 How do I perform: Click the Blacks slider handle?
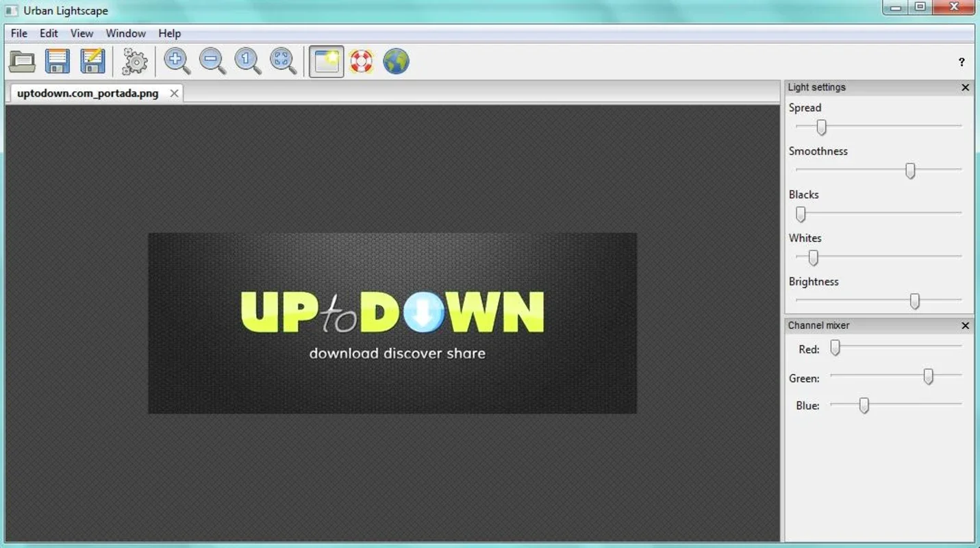point(801,214)
